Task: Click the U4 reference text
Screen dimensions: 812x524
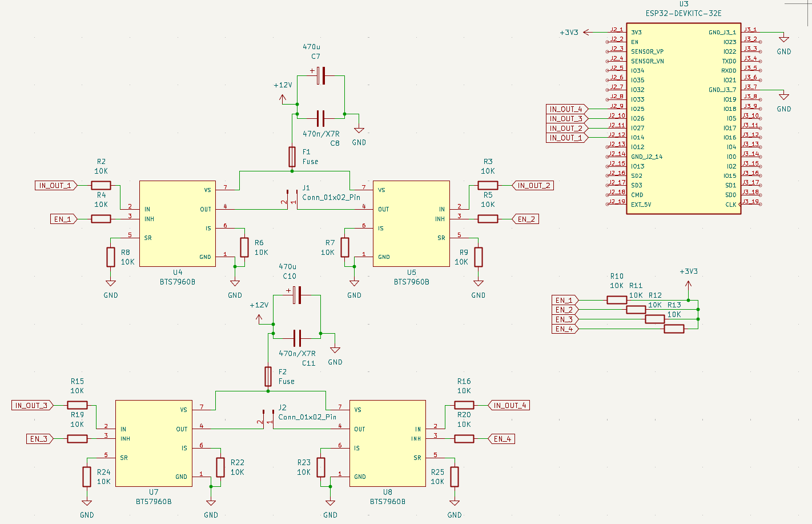Action: [x=178, y=272]
